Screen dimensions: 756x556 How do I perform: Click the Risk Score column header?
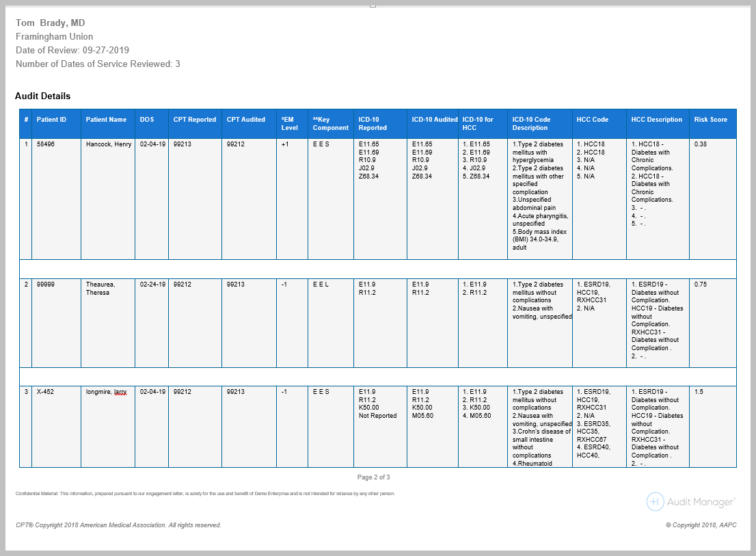pyautogui.click(x=710, y=120)
